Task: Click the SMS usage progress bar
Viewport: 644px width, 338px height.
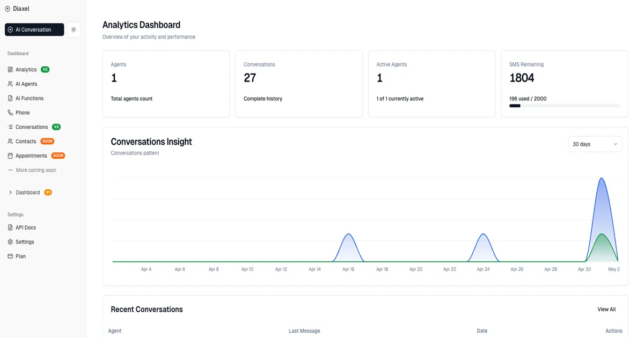Action: point(564,106)
